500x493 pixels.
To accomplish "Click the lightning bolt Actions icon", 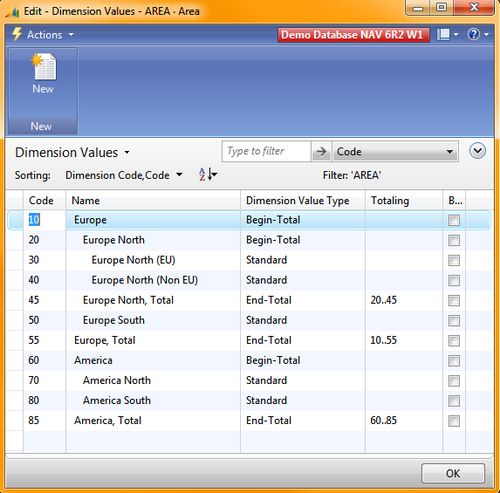I will [17, 34].
